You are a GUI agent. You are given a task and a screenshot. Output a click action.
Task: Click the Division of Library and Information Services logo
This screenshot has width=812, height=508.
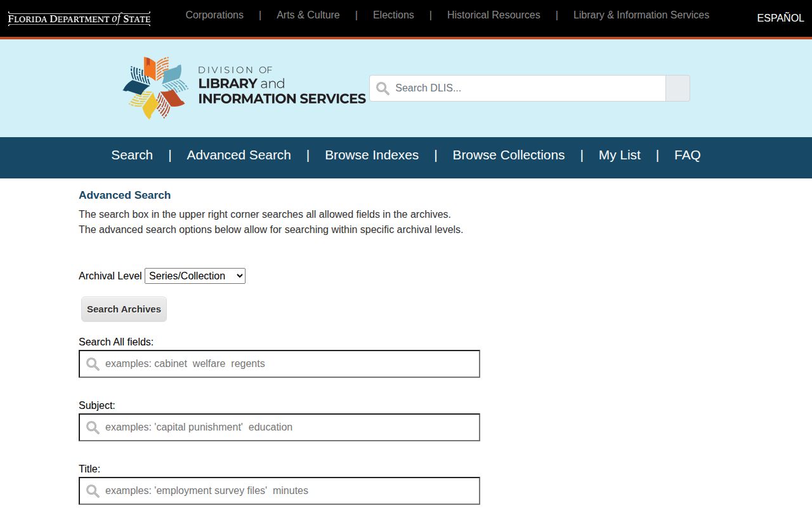coord(244,88)
